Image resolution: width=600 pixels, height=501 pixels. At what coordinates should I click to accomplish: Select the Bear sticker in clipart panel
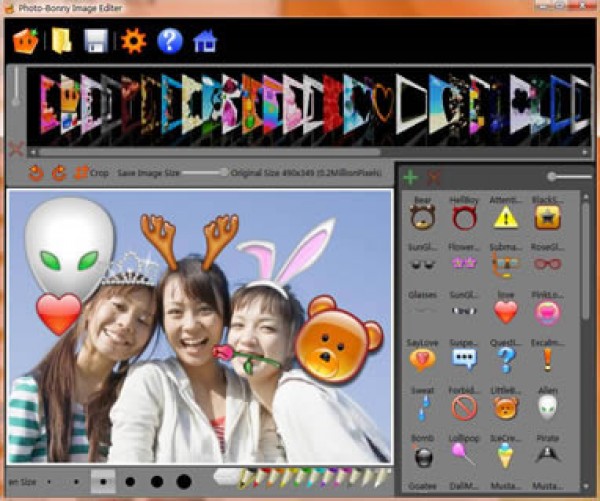(422, 217)
